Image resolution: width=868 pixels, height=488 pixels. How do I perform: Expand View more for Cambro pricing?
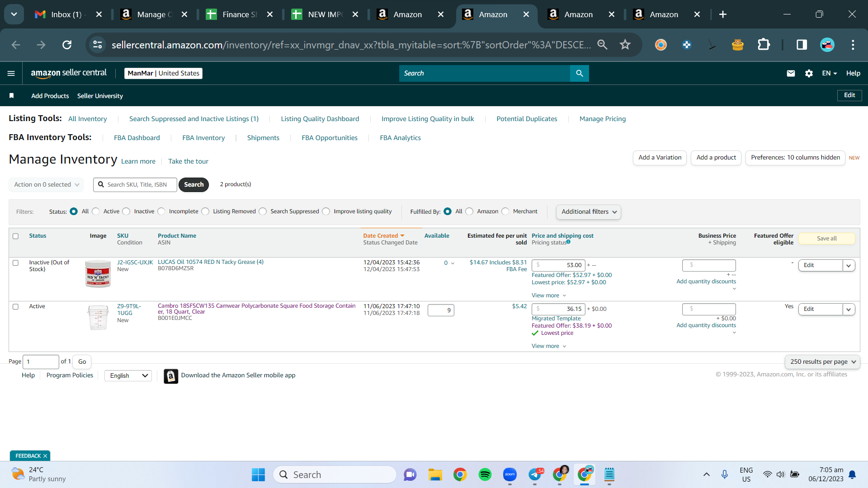tap(549, 346)
